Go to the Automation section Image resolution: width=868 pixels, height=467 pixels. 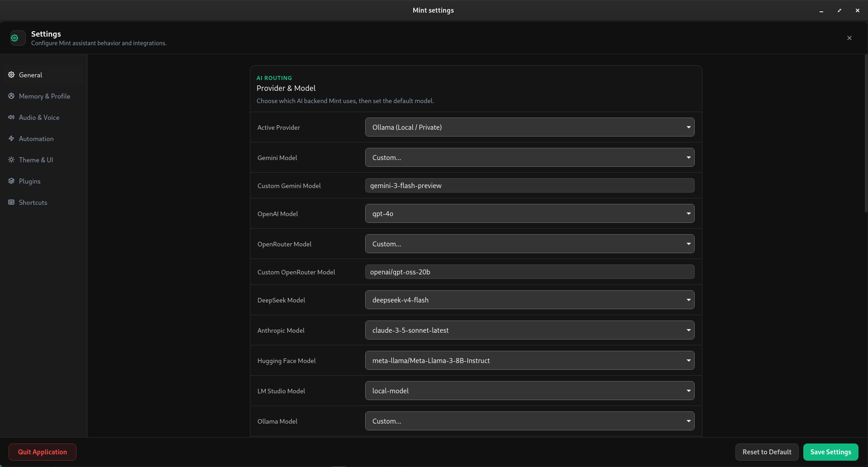click(43, 138)
